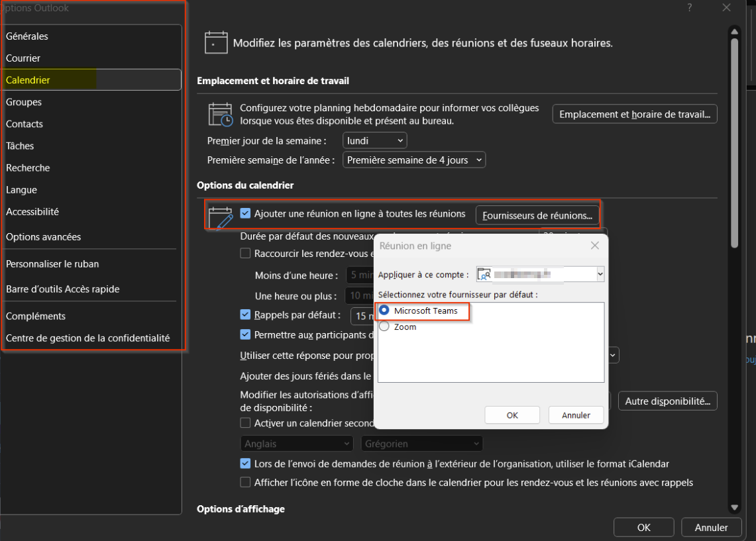756x541 pixels.
Task: Click the Options du calendrier section heading
Action: [245, 185]
